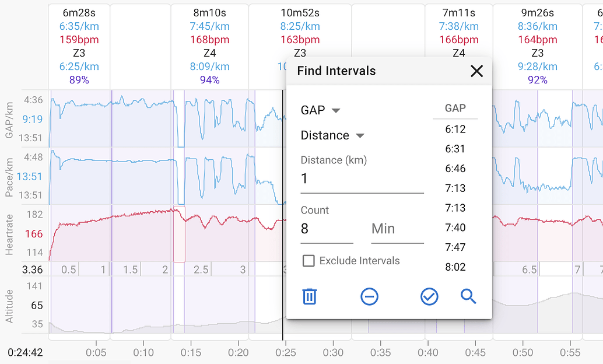Click the 168bpm heart rate value

click(209, 40)
